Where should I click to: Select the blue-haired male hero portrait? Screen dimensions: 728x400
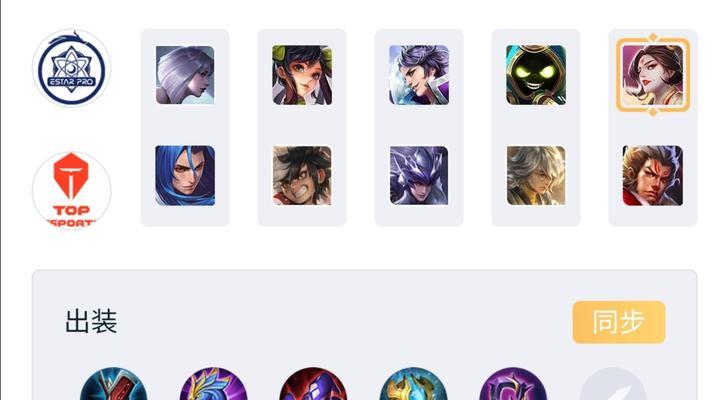click(x=185, y=175)
